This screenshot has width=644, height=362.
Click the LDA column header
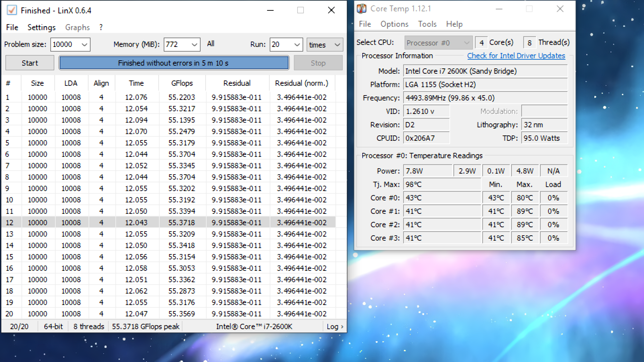[71, 83]
